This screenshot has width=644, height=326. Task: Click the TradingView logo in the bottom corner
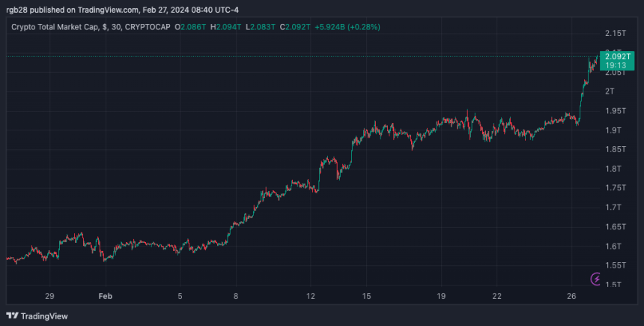point(37,316)
